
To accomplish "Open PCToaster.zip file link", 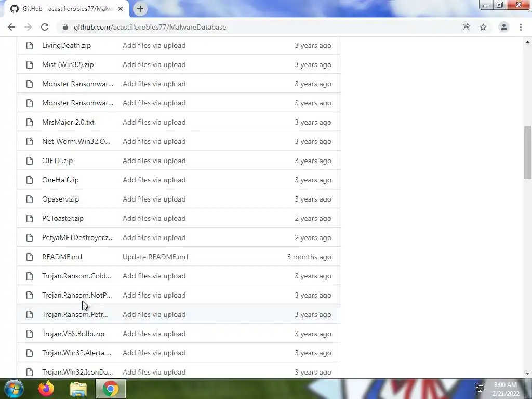I will pyautogui.click(x=63, y=219).
